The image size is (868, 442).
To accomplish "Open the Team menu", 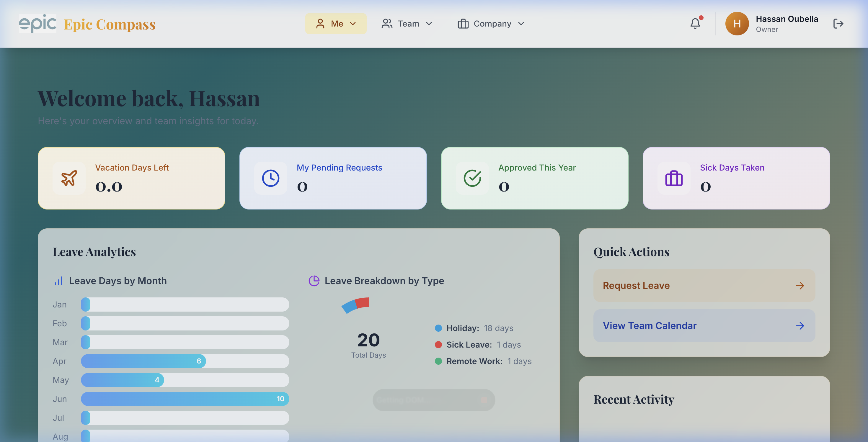I will click(x=407, y=24).
